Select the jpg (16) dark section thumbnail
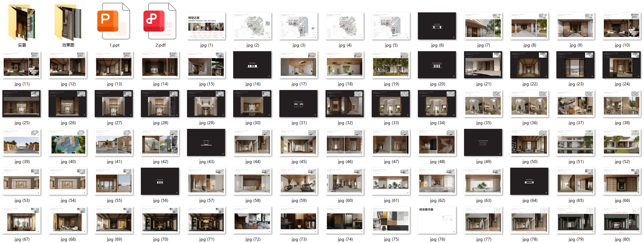Viewport: 644px width, 243px height. 252,65
